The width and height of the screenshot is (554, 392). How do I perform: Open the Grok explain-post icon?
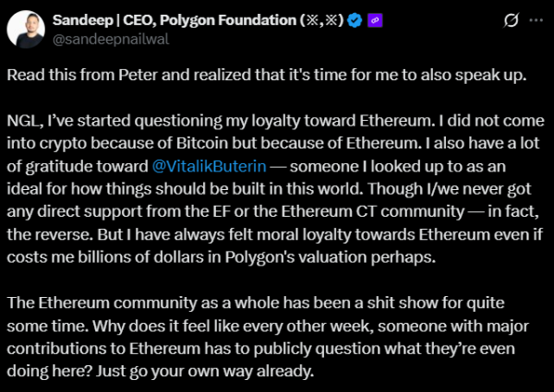(x=512, y=21)
